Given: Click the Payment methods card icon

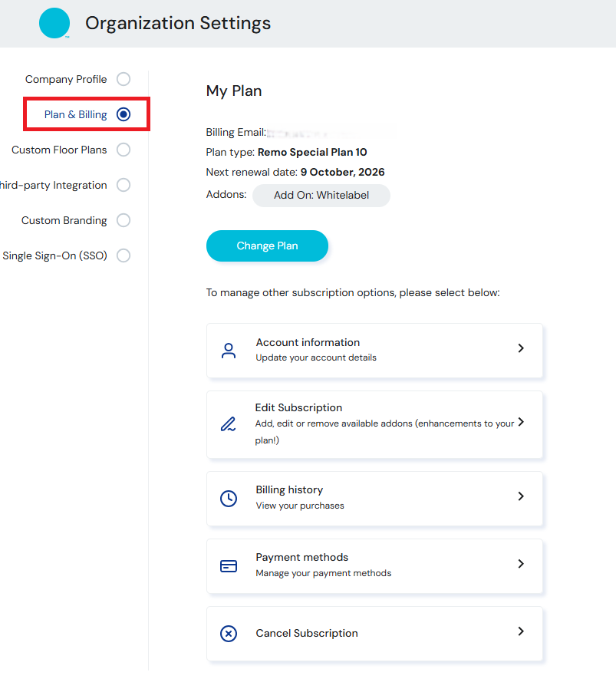Looking at the screenshot, I should coord(228,566).
